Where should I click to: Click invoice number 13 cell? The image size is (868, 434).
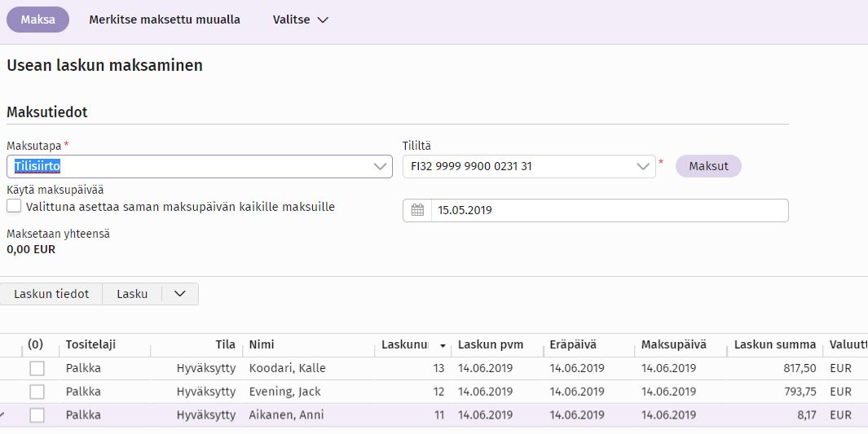pos(438,368)
